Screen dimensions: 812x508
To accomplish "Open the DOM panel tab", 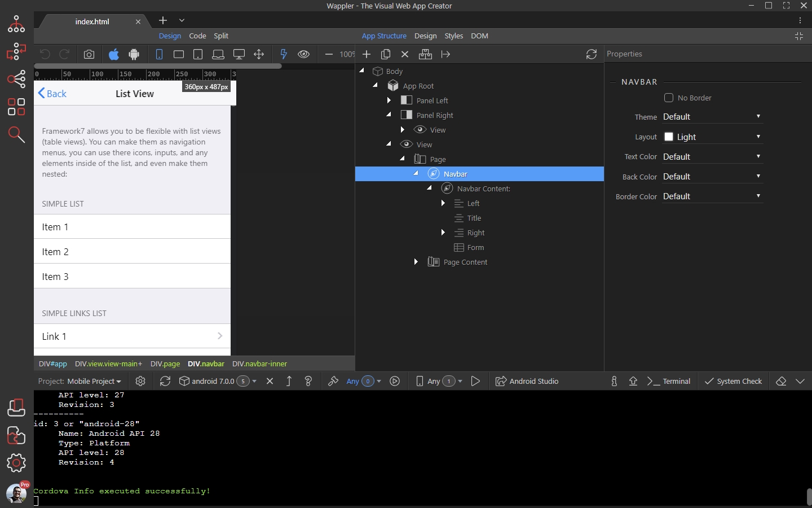I will click(x=479, y=36).
